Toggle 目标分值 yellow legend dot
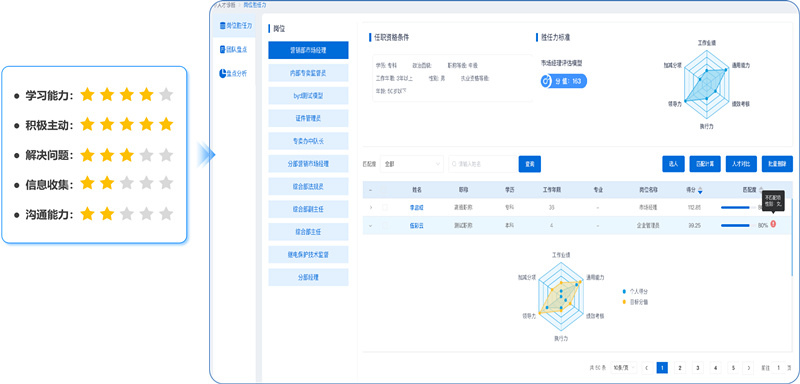800x384 pixels. click(624, 302)
